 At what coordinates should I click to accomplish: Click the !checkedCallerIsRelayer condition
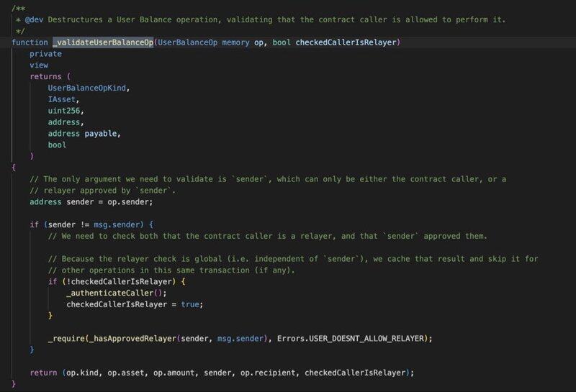pos(107,281)
